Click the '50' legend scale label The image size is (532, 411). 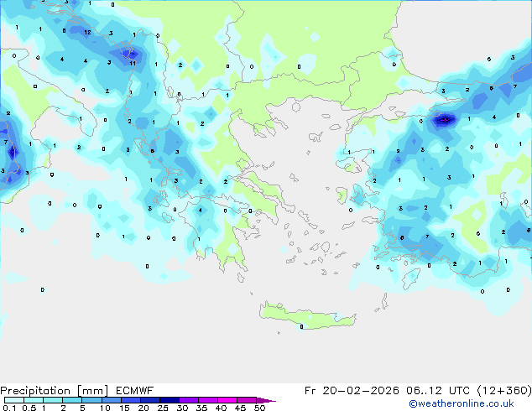(259, 408)
